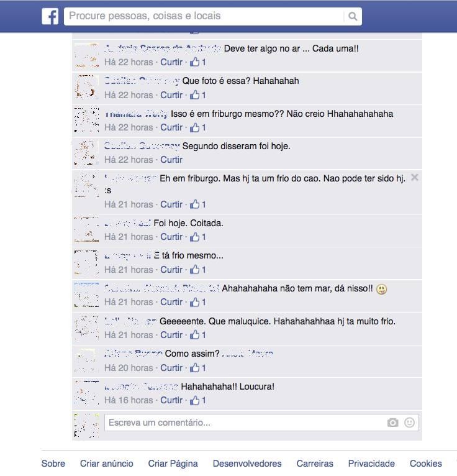Curtir the 'Isso é em friburgo mesmo' comment
457x476 pixels.
coord(171,127)
